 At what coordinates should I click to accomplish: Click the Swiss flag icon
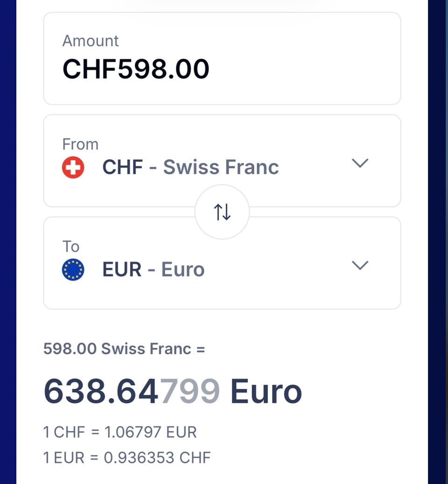pos(73,167)
